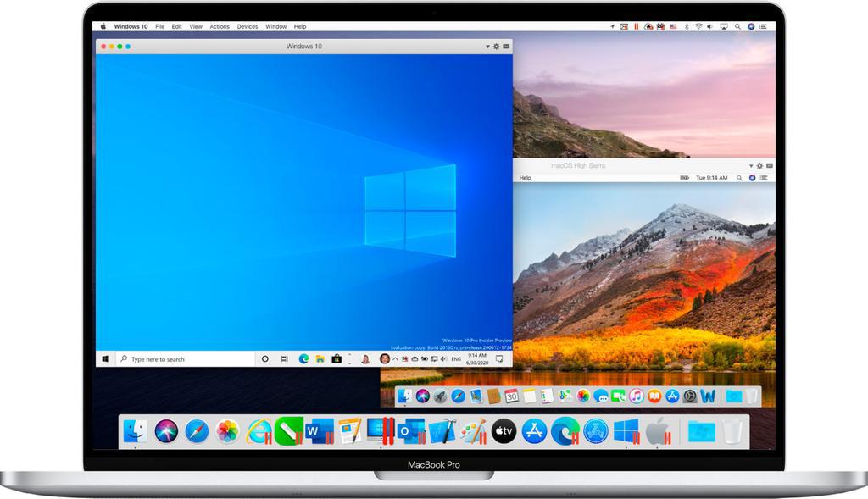Open Calendar in the High Sierra Dock
868x499 pixels.
tap(511, 396)
